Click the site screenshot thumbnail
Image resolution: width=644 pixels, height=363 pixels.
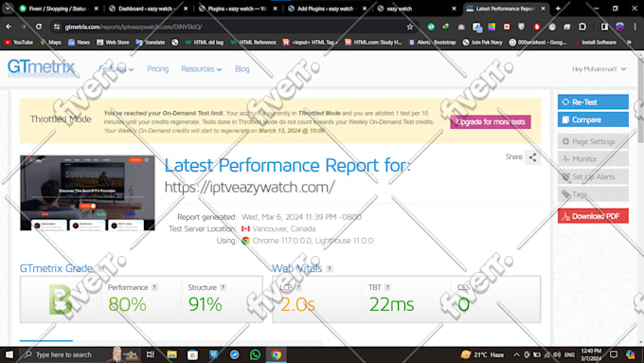pyautogui.click(x=87, y=192)
